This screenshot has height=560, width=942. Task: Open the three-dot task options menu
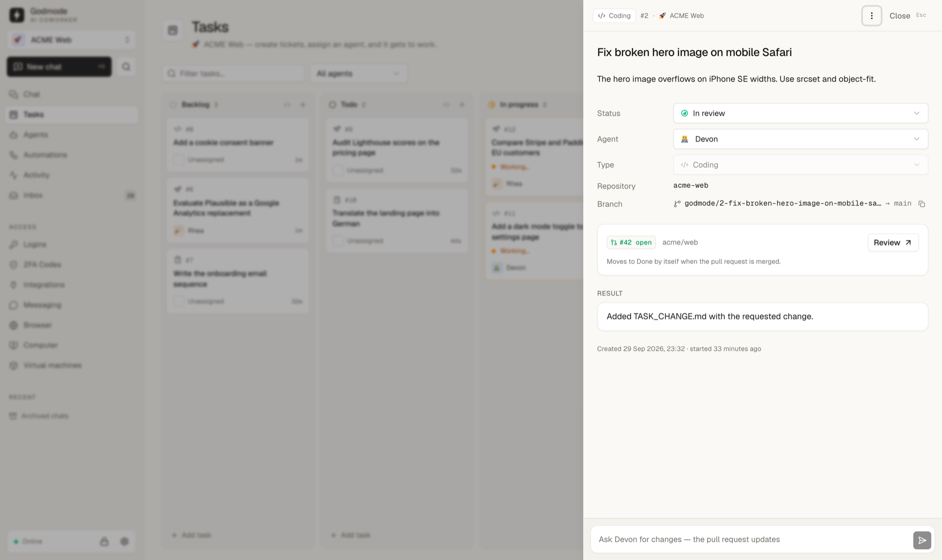[871, 16]
